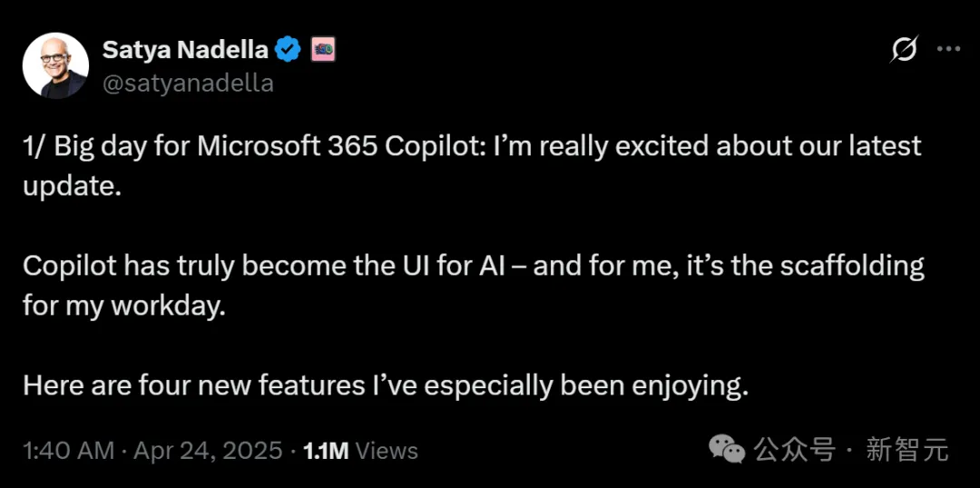Click the "Here are four new features" line
Viewport: 980px width, 488px height.
click(386, 386)
